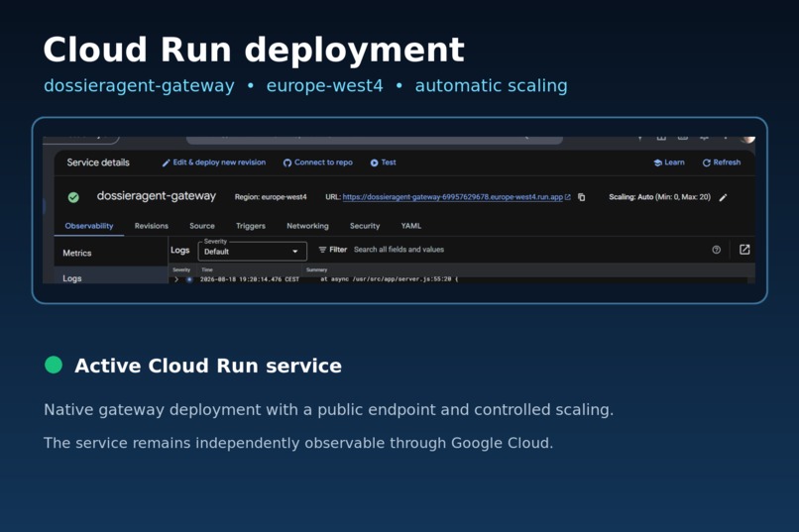Click the Region: europe-west4 text
The width and height of the screenshot is (799, 532).
[x=271, y=197]
